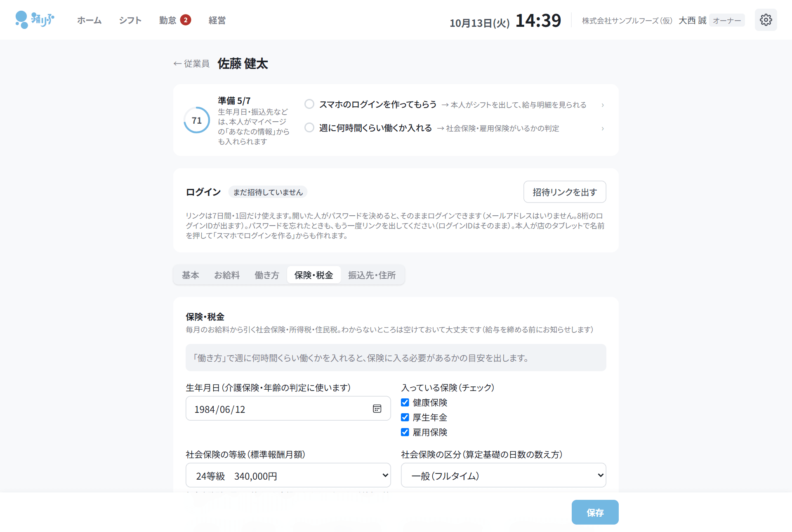Screen dimensions: 792x532
Task: Uncheck the 健康保険 checkbox
Action: [x=405, y=403]
